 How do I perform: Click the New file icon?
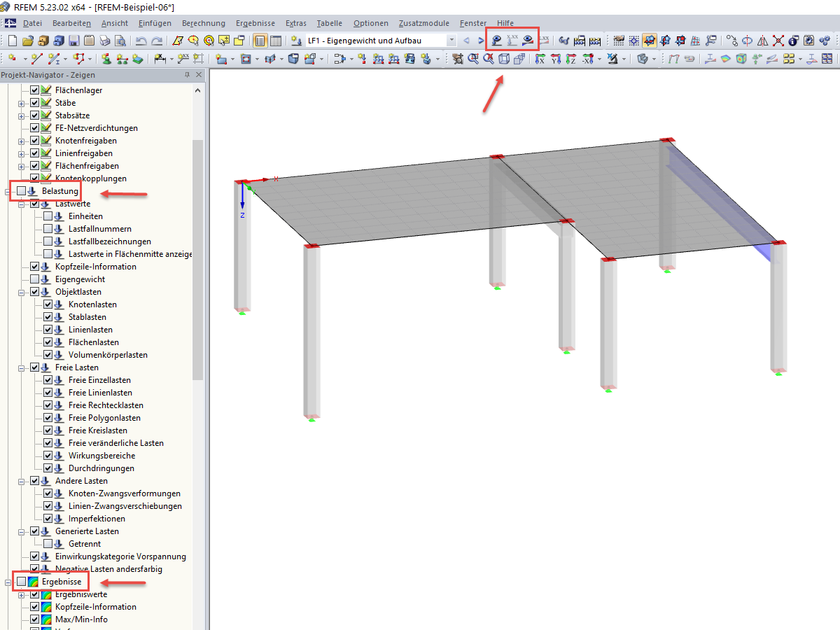tap(12, 41)
